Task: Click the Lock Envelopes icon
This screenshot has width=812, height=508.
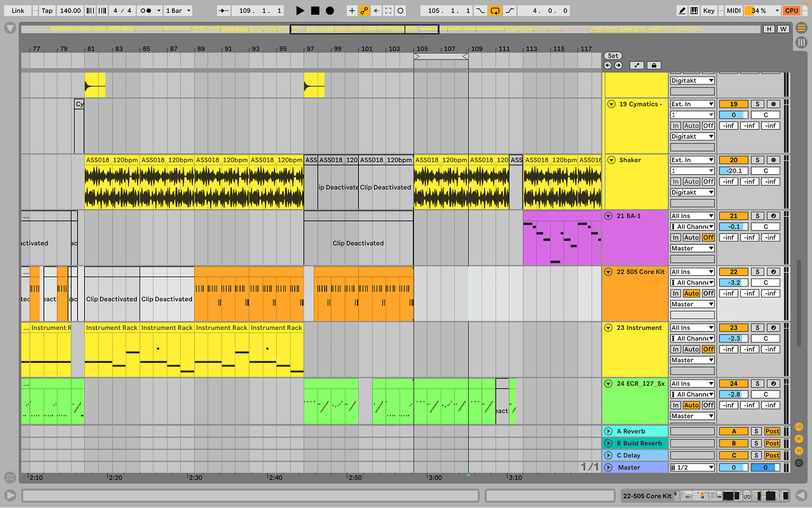Action: pos(654,65)
